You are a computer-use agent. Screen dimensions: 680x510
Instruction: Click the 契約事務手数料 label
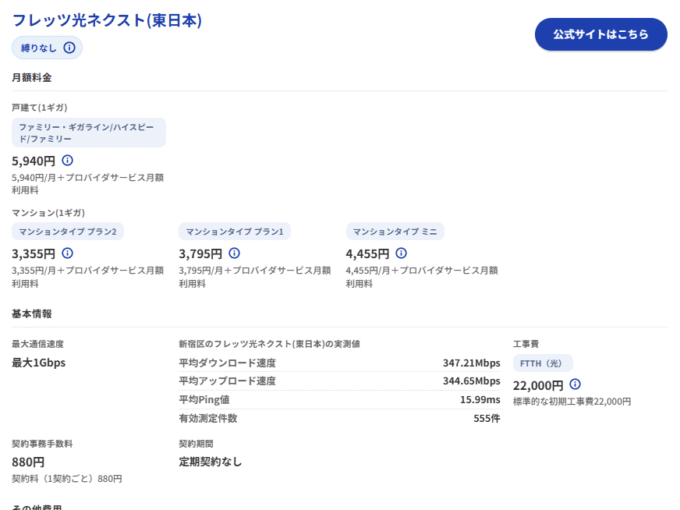(x=42, y=444)
